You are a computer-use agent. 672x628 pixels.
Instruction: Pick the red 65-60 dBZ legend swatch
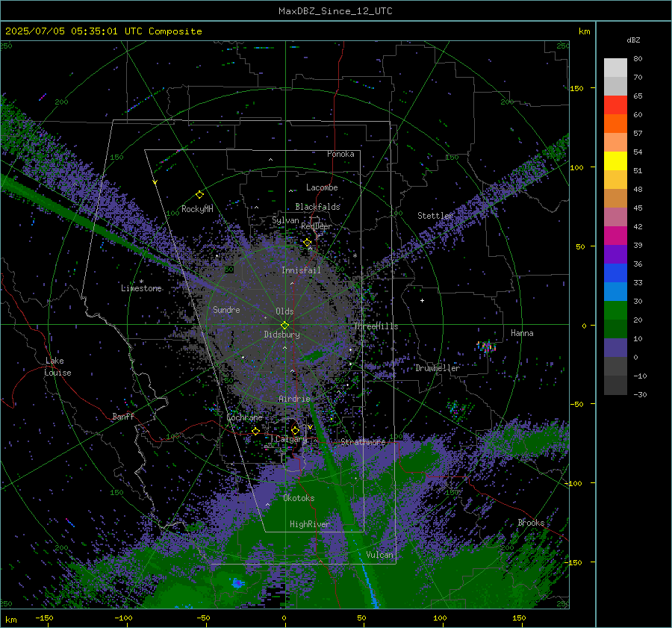[x=615, y=105]
